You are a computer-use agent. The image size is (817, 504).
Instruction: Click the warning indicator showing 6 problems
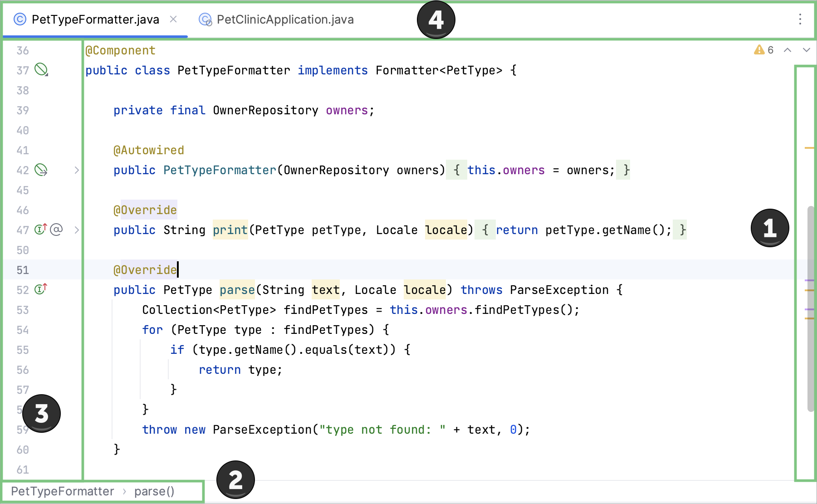763,50
